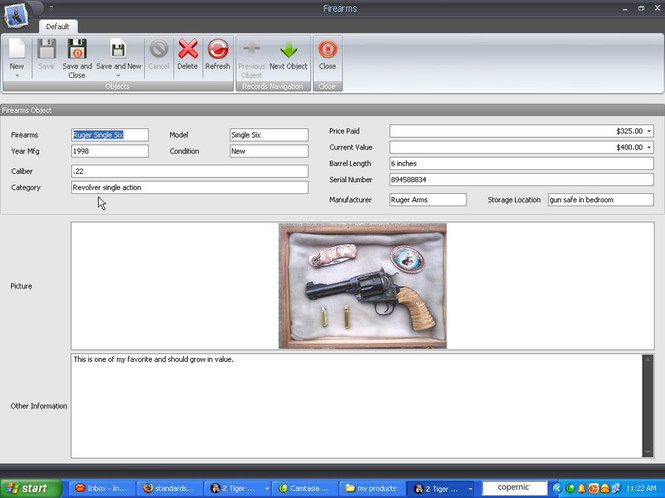The image size is (665, 498).
Task: Click the Cancel icon in toolbar
Action: point(159,49)
